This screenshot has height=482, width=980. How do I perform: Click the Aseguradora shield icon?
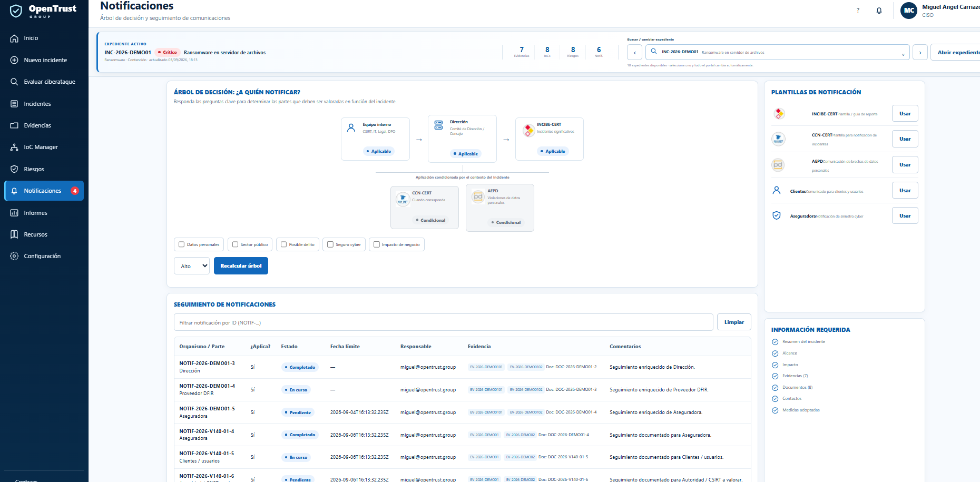coord(777,215)
